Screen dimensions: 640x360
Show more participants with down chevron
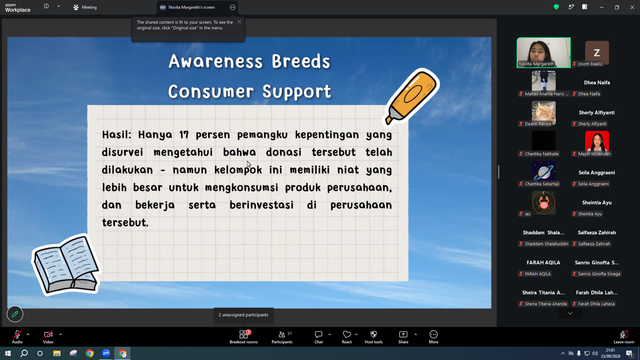coord(570,313)
